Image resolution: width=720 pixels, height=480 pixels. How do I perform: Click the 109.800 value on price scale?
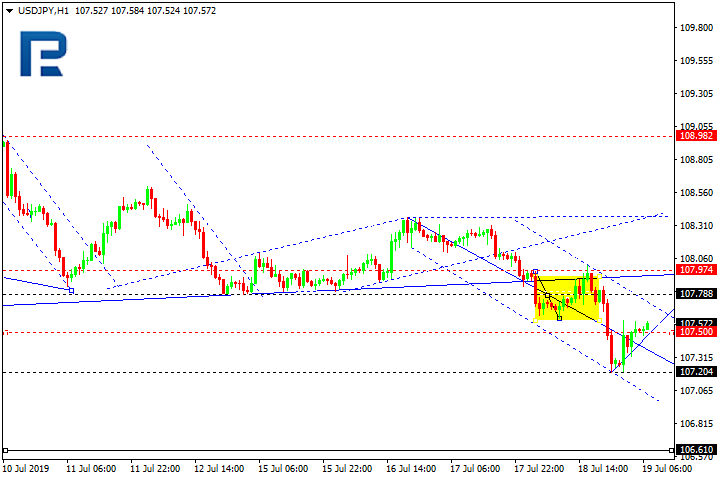[x=694, y=28]
